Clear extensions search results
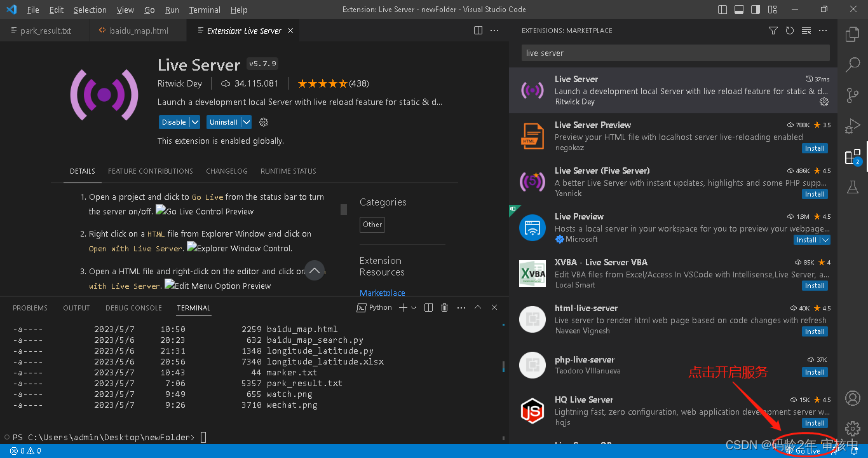This screenshot has height=458, width=868. point(806,31)
